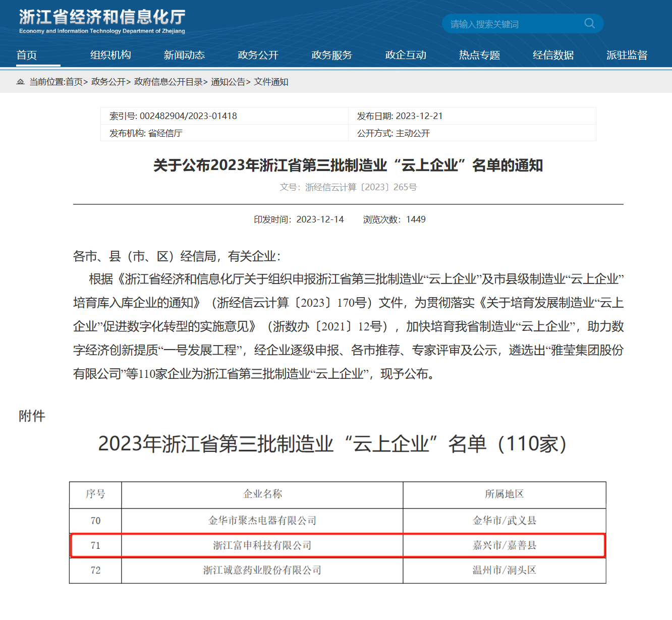672x620 pixels.
Task: Open the 政务服务 menu item
Action: click(331, 55)
